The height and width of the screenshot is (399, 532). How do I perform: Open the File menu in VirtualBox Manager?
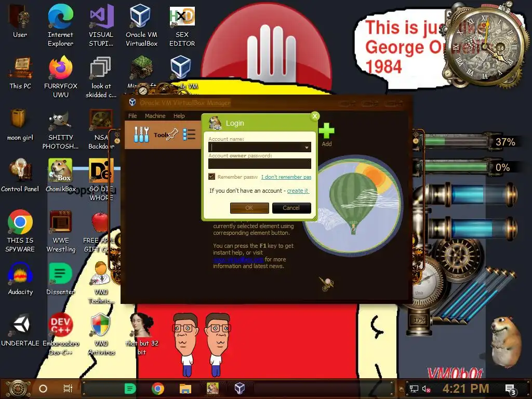click(x=132, y=116)
